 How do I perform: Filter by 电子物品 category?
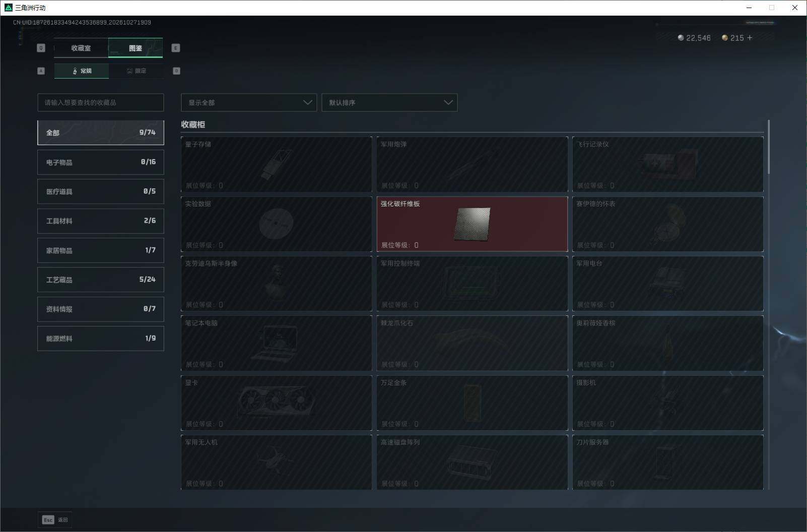click(101, 162)
